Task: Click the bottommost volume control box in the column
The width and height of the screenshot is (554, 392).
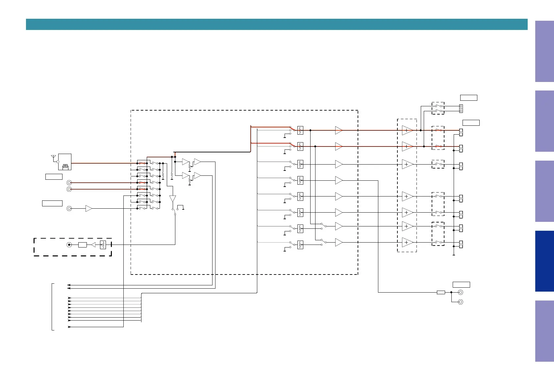Action: click(x=300, y=245)
